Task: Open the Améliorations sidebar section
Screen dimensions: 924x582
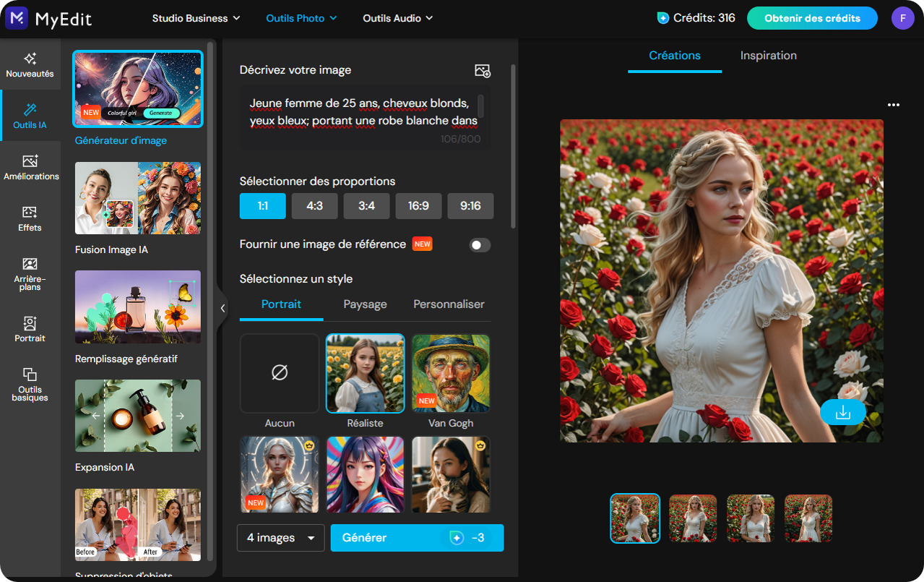Action: pos(30,167)
